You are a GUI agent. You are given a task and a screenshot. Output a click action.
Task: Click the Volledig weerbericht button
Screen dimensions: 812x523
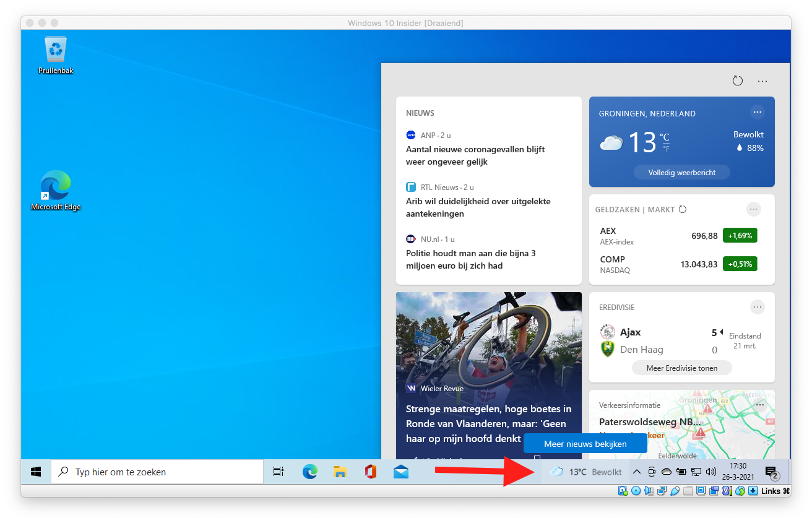tap(681, 172)
